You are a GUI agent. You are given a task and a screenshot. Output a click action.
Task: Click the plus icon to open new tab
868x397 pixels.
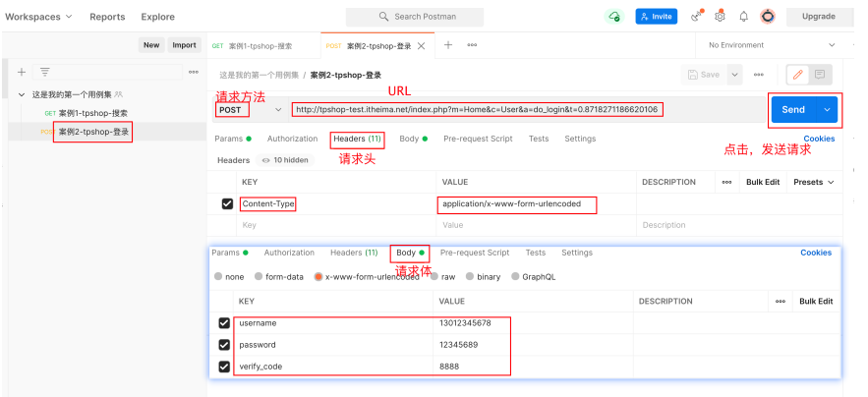point(448,45)
